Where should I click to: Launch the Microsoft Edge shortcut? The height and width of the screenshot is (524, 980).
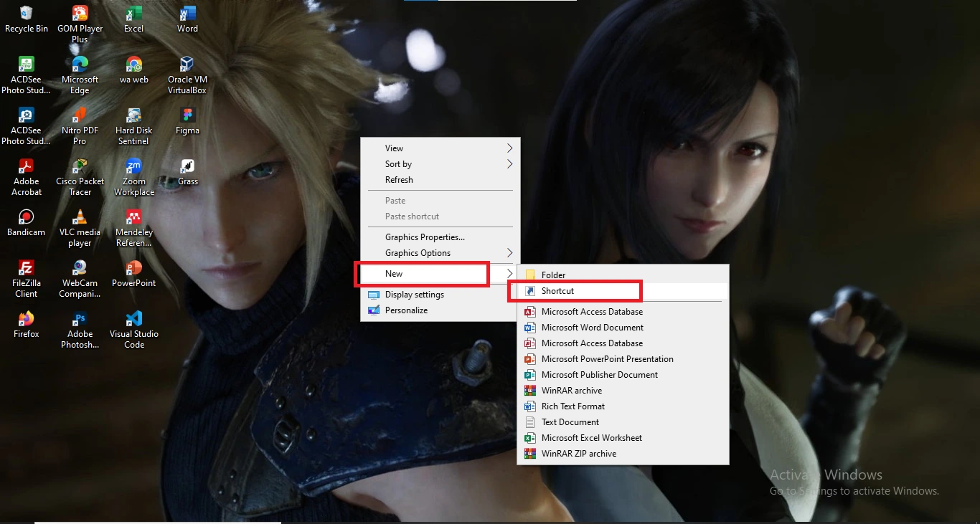80,75
